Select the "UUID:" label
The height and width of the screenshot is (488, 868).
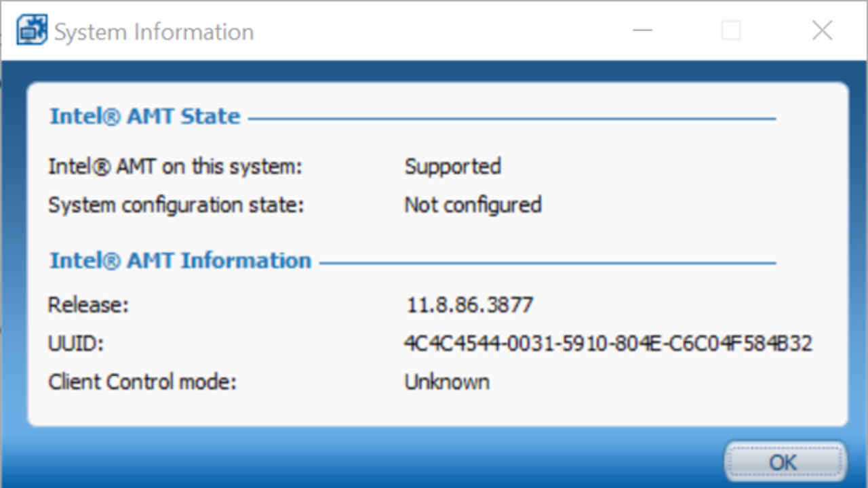pos(75,344)
